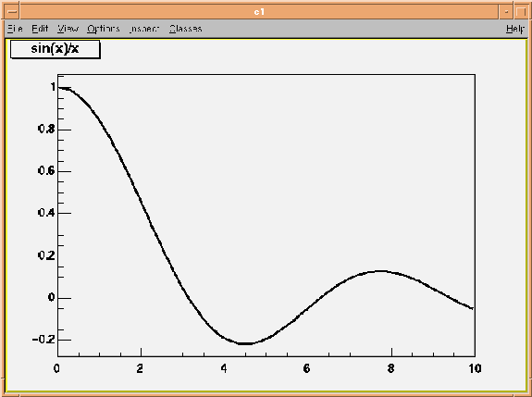
Task: Open the Classes menu
Action: [186, 29]
